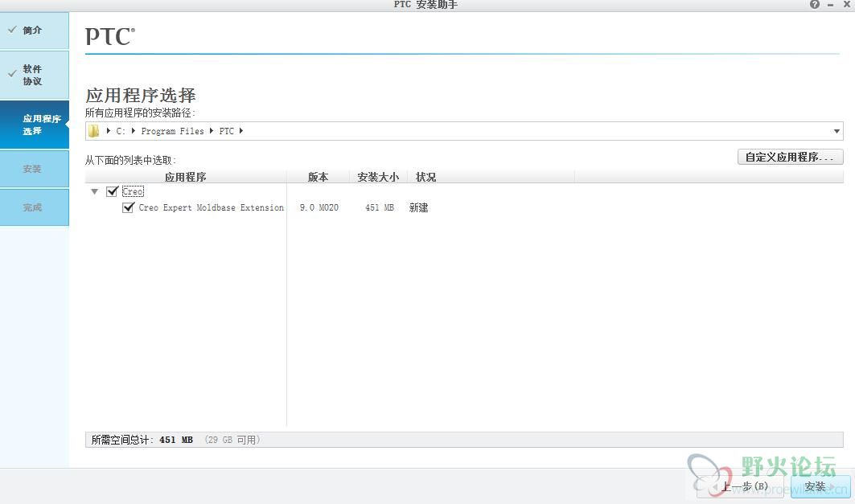This screenshot has width=855, height=504.
Task: Click the PTC segment in install path
Action: [226, 131]
